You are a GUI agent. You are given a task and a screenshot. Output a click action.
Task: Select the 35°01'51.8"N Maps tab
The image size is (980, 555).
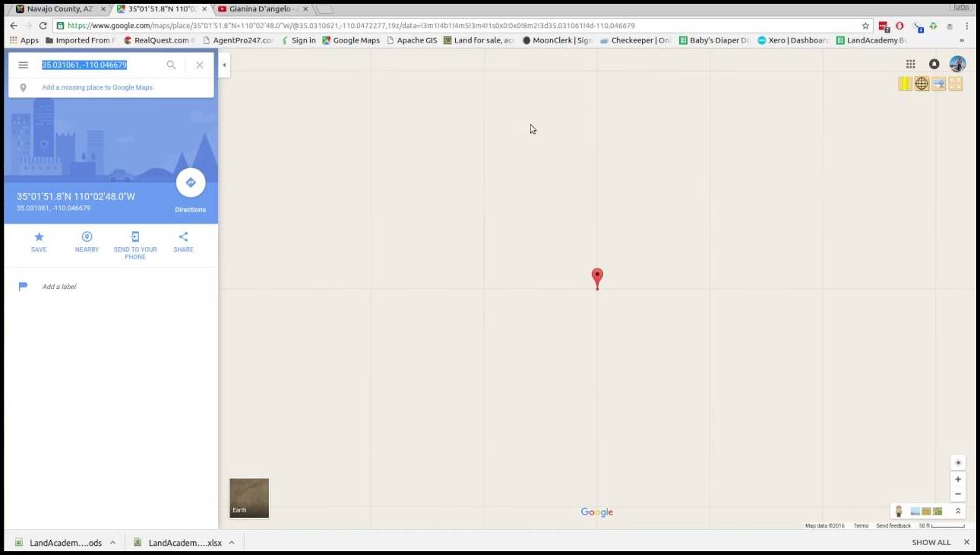coord(162,9)
